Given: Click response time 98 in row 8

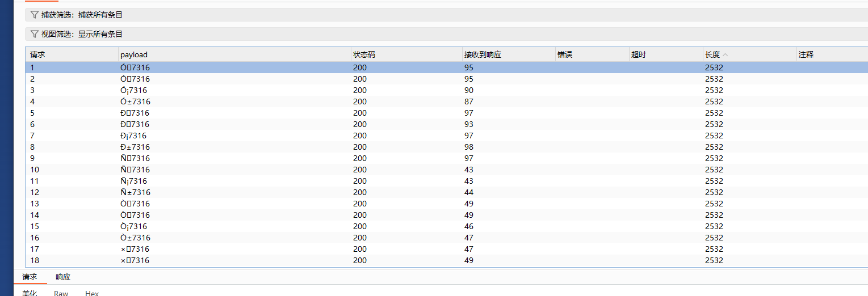Looking at the screenshot, I should click(x=469, y=147).
